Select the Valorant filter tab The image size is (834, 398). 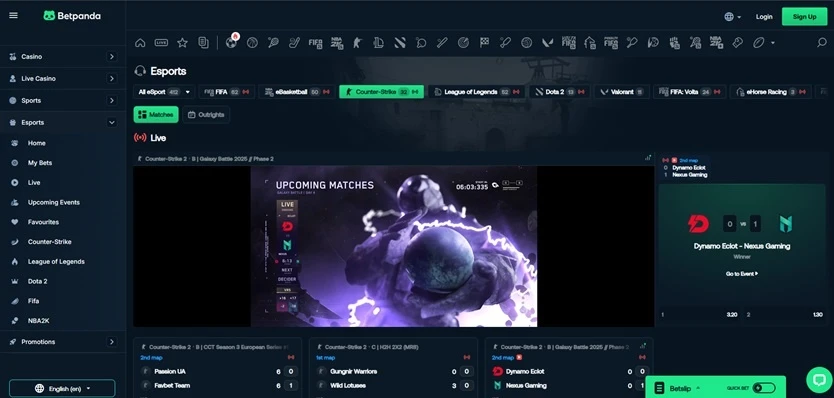[622, 92]
